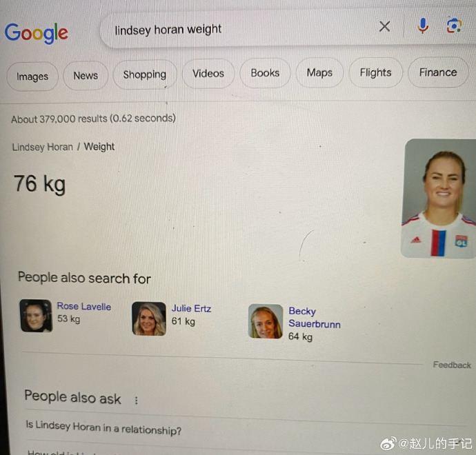The width and height of the screenshot is (476, 455).
Task: Click Julie Ertz's profile thumbnail
Action: [x=149, y=318]
